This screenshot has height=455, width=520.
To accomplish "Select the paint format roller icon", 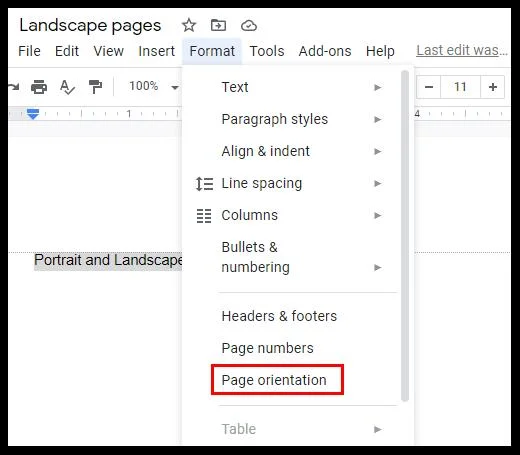I will click(x=95, y=87).
